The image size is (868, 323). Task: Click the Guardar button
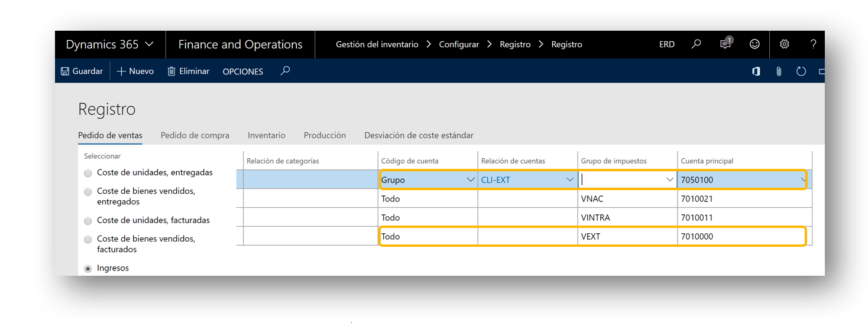pyautogui.click(x=82, y=71)
